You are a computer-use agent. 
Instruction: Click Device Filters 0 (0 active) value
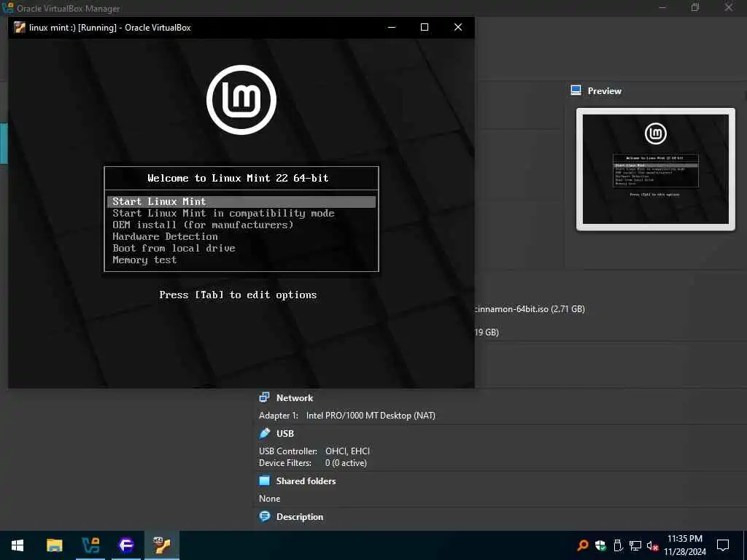click(x=346, y=463)
